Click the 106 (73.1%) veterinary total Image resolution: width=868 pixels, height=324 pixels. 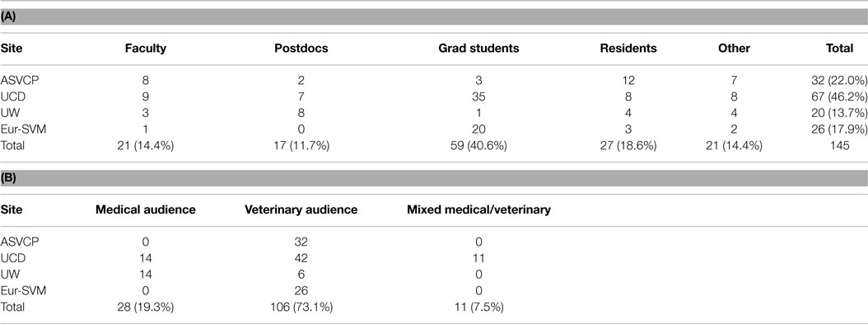(x=301, y=307)
